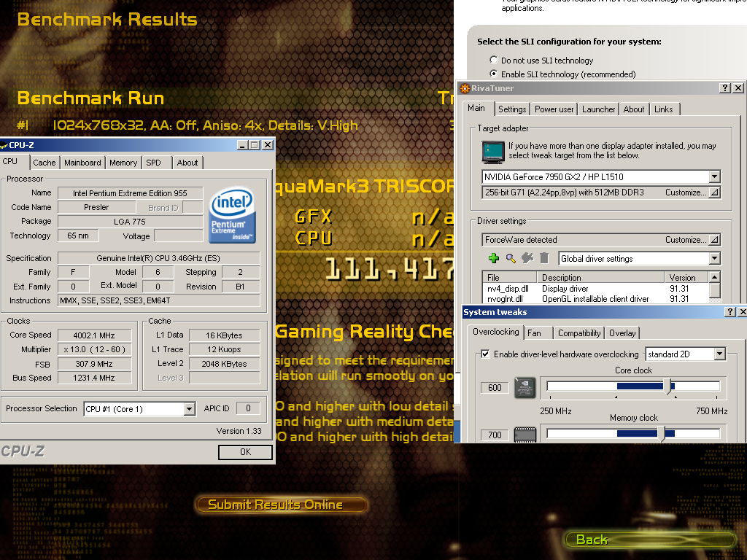The height and width of the screenshot is (560, 747).
Task: Expand the adapter Customize arrow button
Action: pyautogui.click(x=714, y=192)
